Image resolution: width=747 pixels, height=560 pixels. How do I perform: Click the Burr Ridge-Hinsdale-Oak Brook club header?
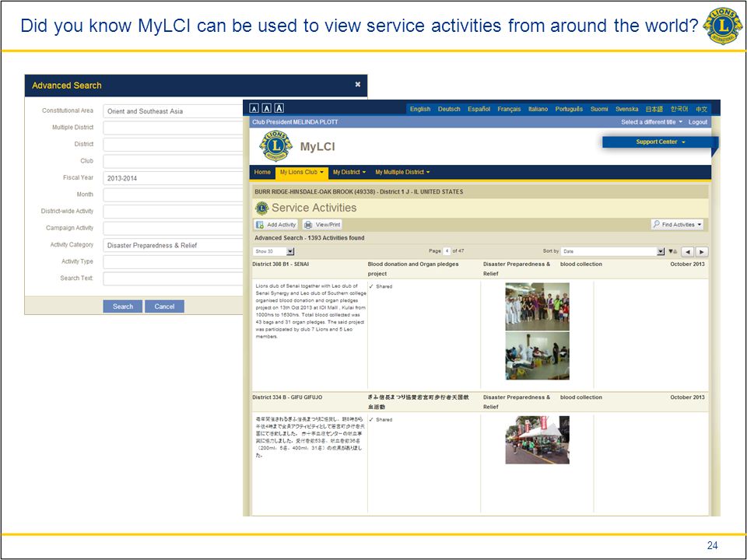pos(359,192)
